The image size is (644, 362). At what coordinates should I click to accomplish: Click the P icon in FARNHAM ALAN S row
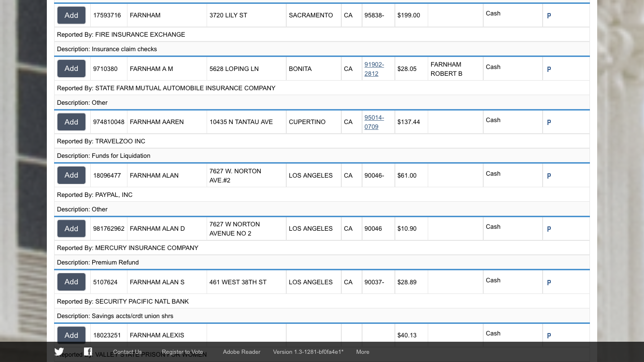(549, 282)
